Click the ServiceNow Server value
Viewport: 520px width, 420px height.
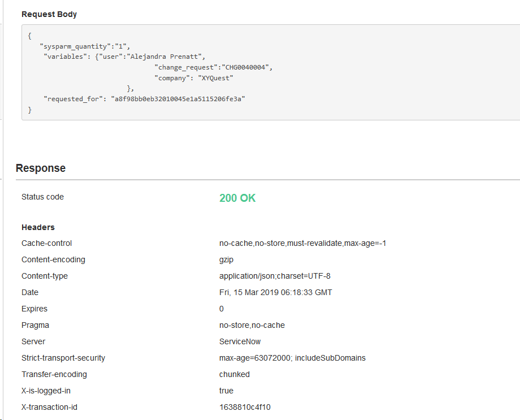tap(240, 341)
